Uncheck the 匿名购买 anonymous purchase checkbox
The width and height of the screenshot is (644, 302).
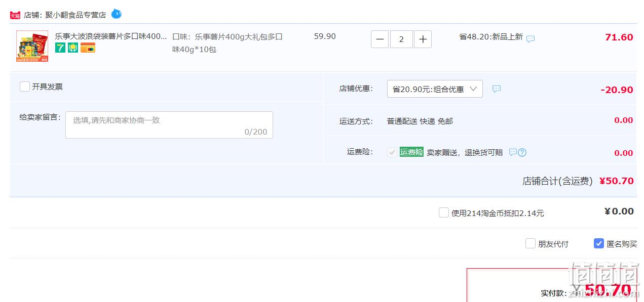point(599,243)
